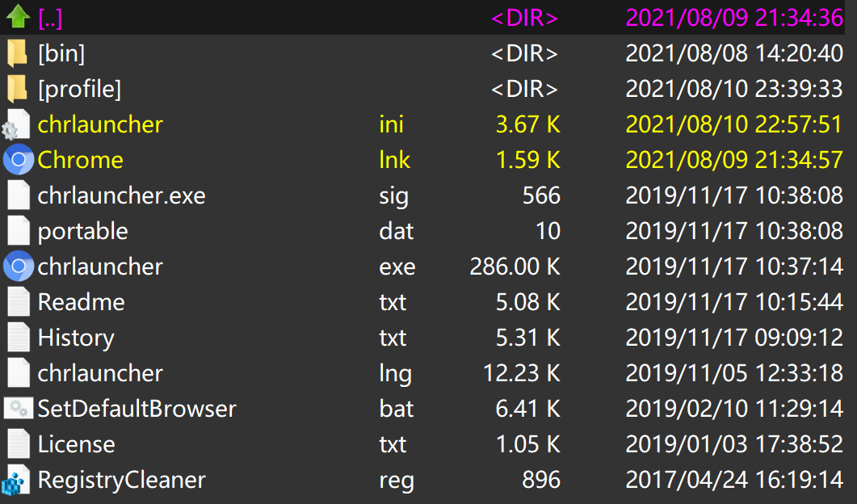Open the [bin] directory name
The image size is (857, 504).
[61, 53]
